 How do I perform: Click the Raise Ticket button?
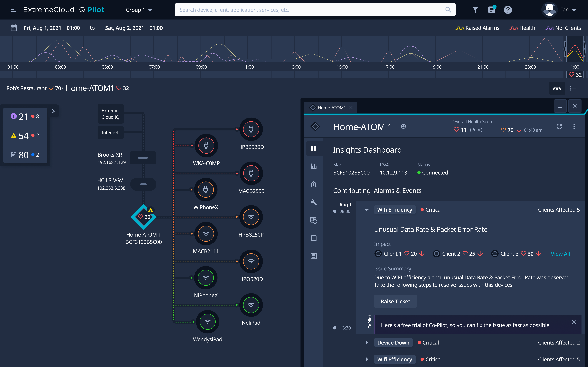click(x=395, y=301)
